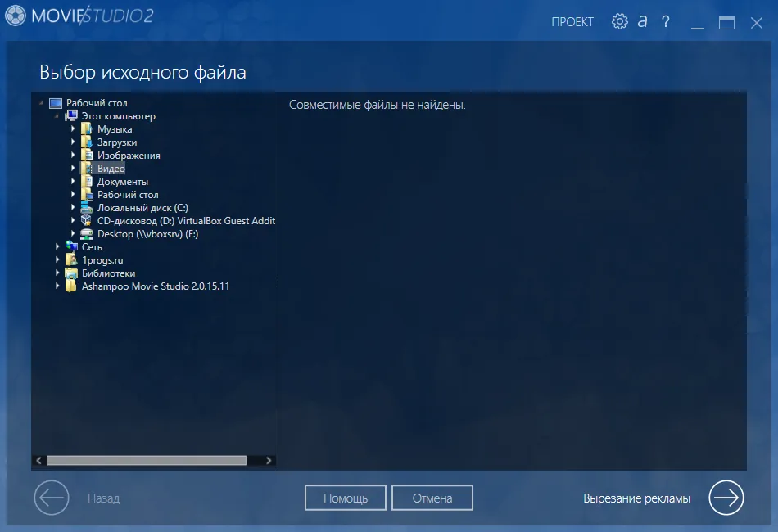Click the Отмена button
Screen dimensions: 778x532
pyautogui.click(x=432, y=498)
